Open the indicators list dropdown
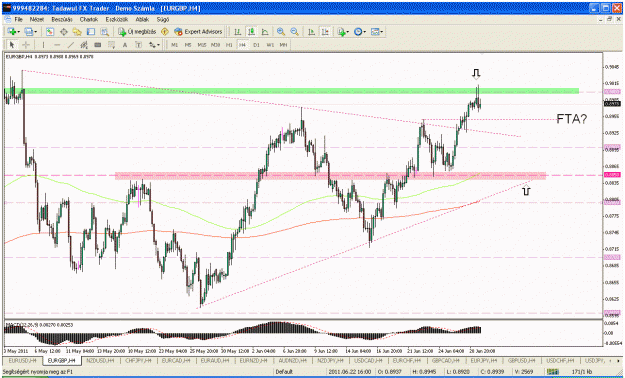Screen dimensions: 625x378 coord(343,32)
